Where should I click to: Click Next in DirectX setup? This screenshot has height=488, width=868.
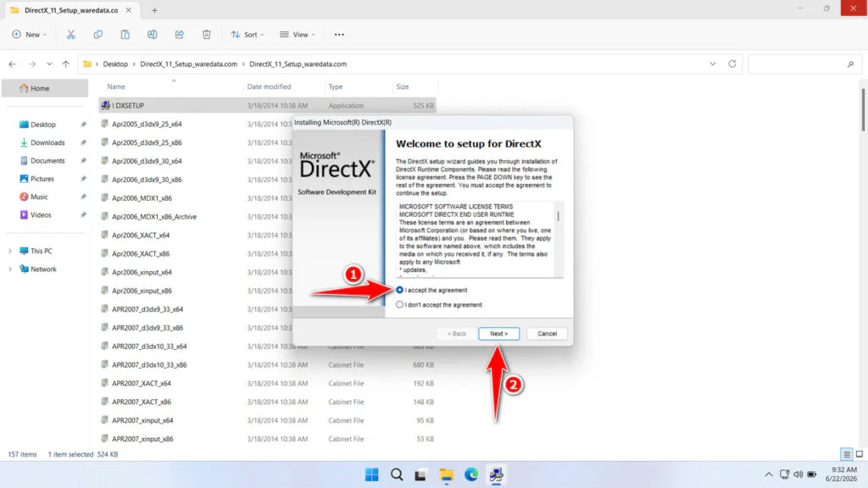[x=498, y=334]
